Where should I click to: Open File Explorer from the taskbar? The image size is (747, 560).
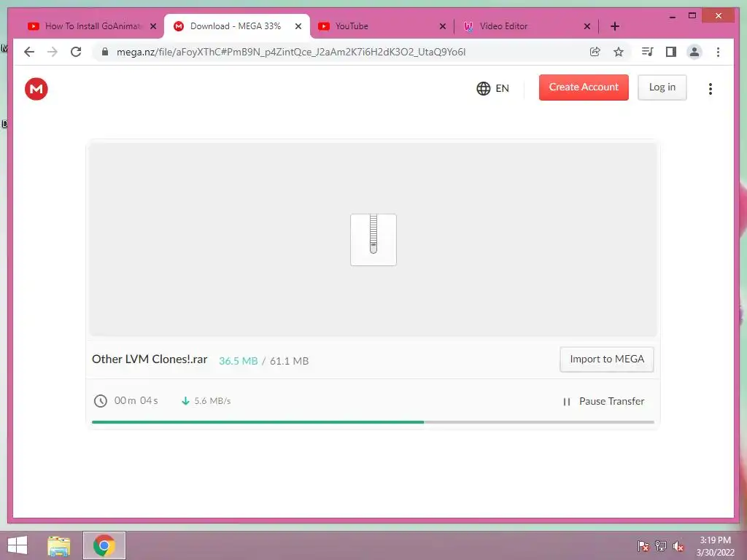[x=59, y=545]
